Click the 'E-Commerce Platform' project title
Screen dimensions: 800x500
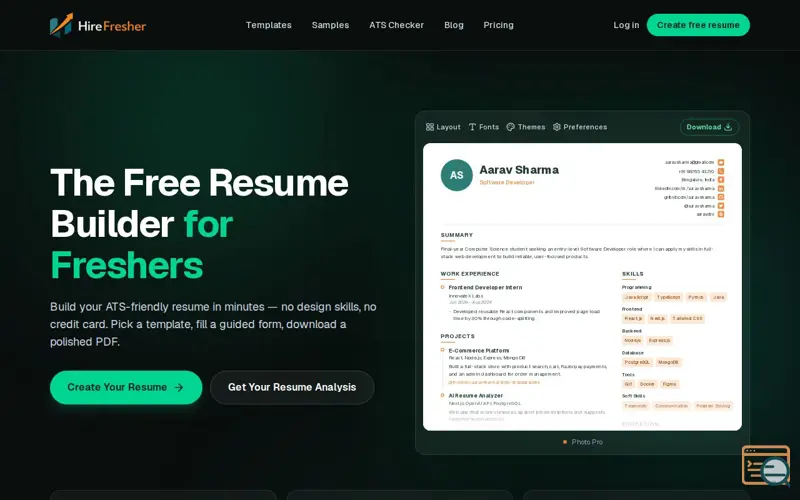[x=479, y=351]
